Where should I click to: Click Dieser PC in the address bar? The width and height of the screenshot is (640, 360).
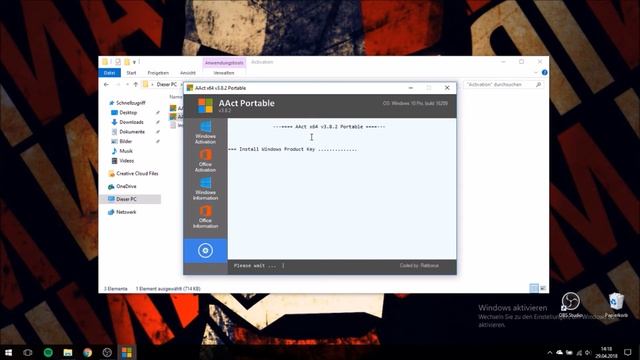pos(167,84)
